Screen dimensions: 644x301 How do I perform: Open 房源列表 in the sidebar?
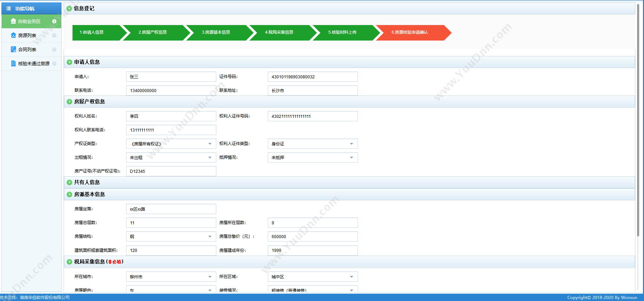31,35
